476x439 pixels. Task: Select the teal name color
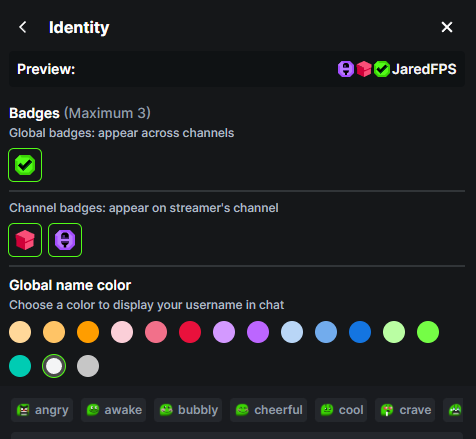[x=20, y=366]
